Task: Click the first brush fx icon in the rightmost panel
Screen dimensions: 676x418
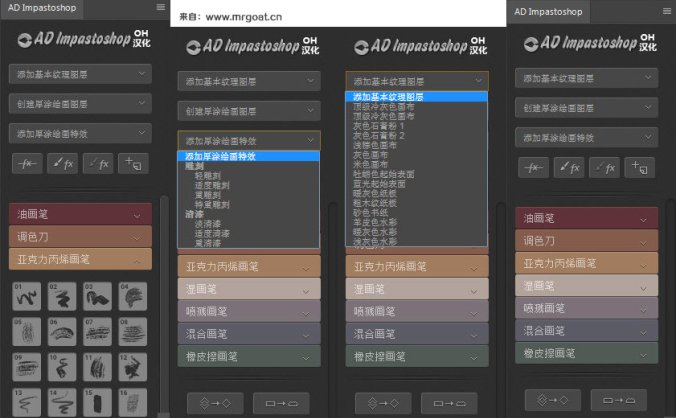Action: (x=569, y=170)
